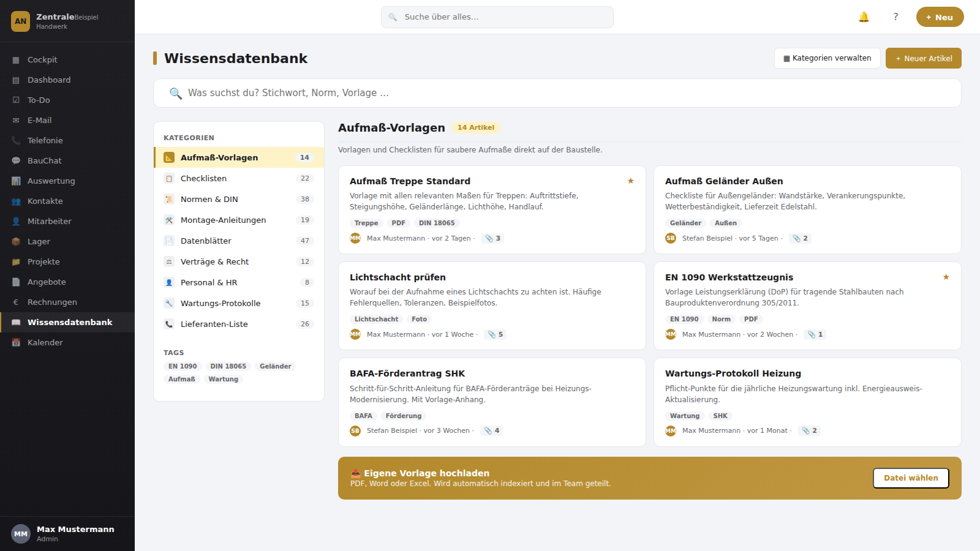Screen dimensions: 980x551
Task: Toggle favorite star on Aufmaß Treppe Standard
Action: coord(630,181)
